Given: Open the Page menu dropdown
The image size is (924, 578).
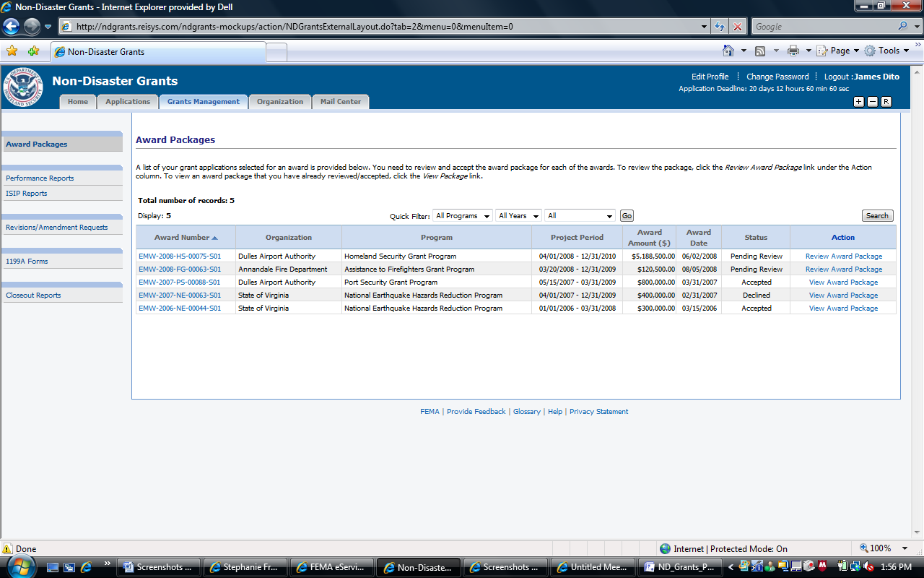Looking at the screenshot, I should 838,51.
